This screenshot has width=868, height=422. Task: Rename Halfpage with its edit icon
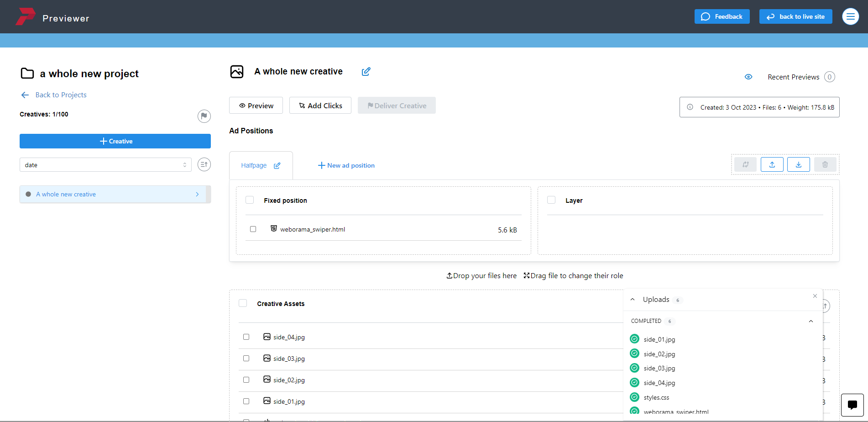click(x=277, y=166)
